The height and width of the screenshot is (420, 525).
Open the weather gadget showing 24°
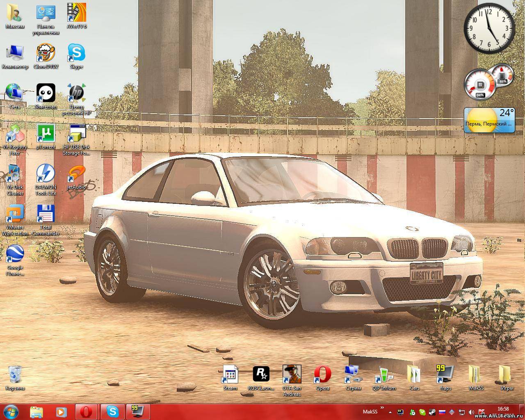click(489, 120)
